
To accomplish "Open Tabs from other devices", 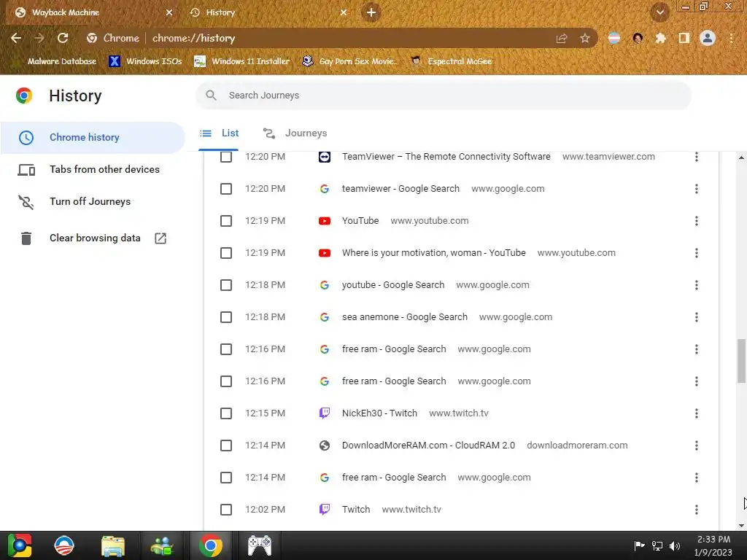I will tap(93, 169).
